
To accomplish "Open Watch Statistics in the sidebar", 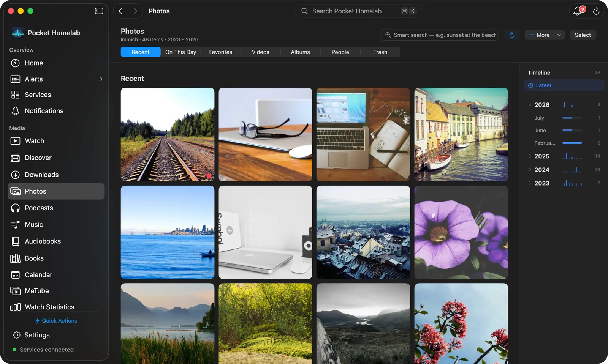I will point(56,307).
